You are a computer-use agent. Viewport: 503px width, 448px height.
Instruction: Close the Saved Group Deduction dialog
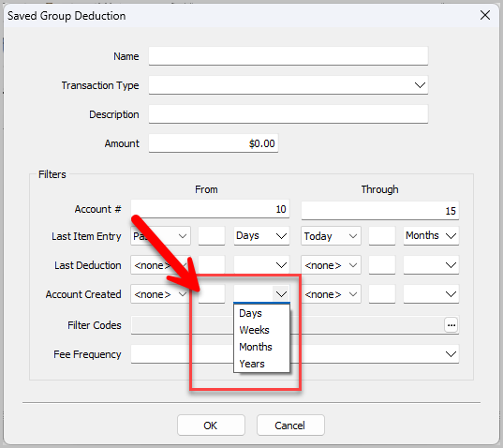(485, 15)
